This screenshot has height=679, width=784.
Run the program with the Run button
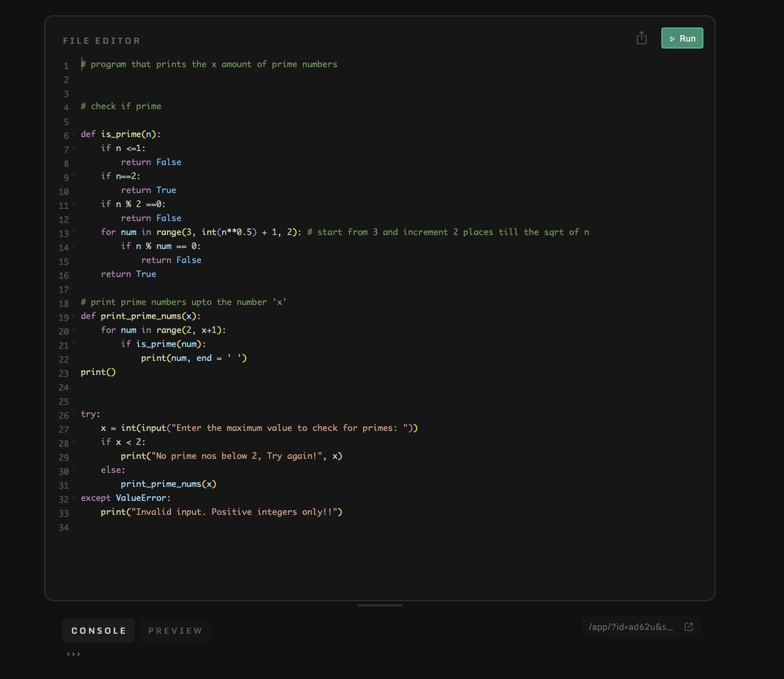point(682,38)
